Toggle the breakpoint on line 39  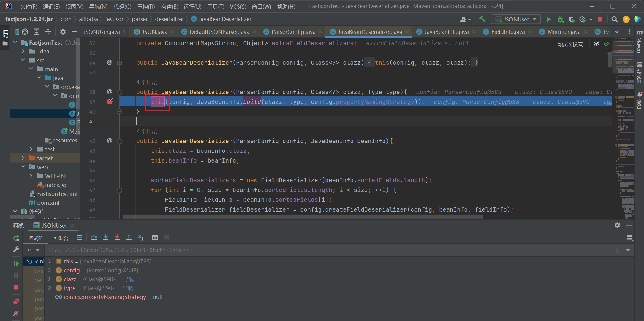[x=110, y=102]
